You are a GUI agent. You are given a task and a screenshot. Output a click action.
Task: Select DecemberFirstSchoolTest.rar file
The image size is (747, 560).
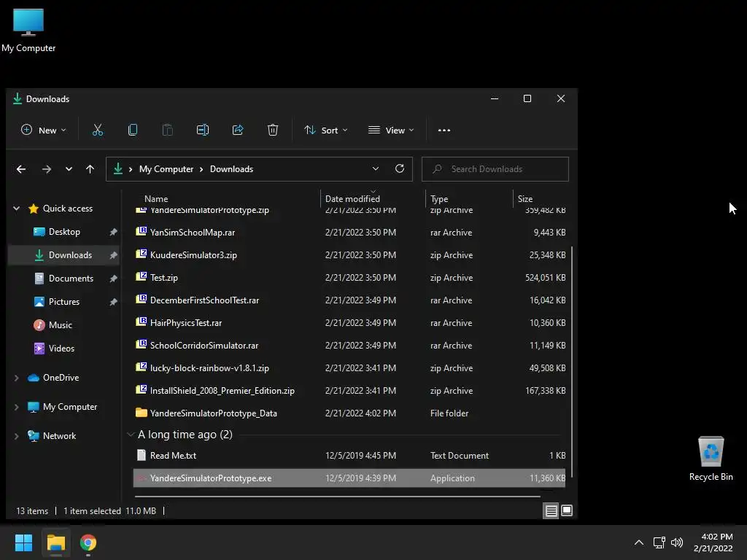click(349, 300)
